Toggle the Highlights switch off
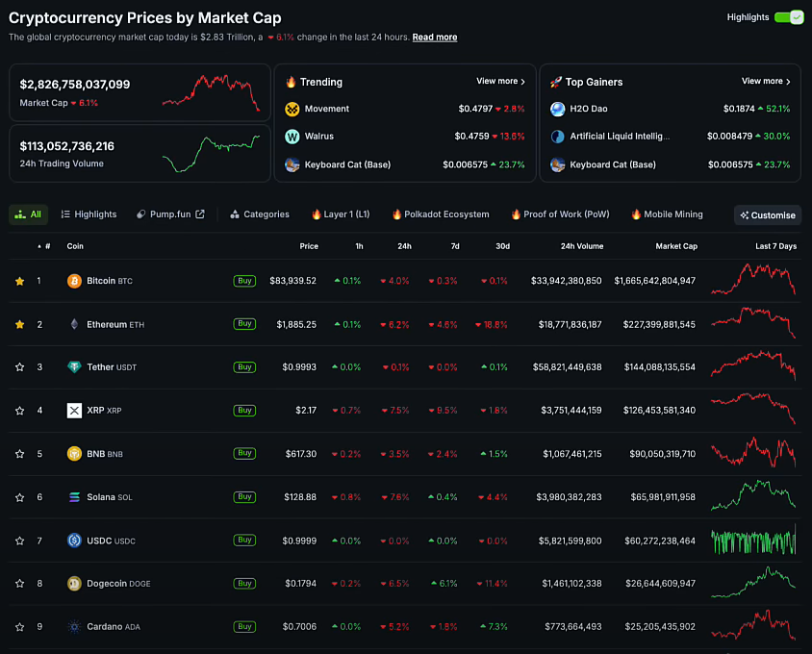Viewport: 812px width, 654px height. coord(788,17)
